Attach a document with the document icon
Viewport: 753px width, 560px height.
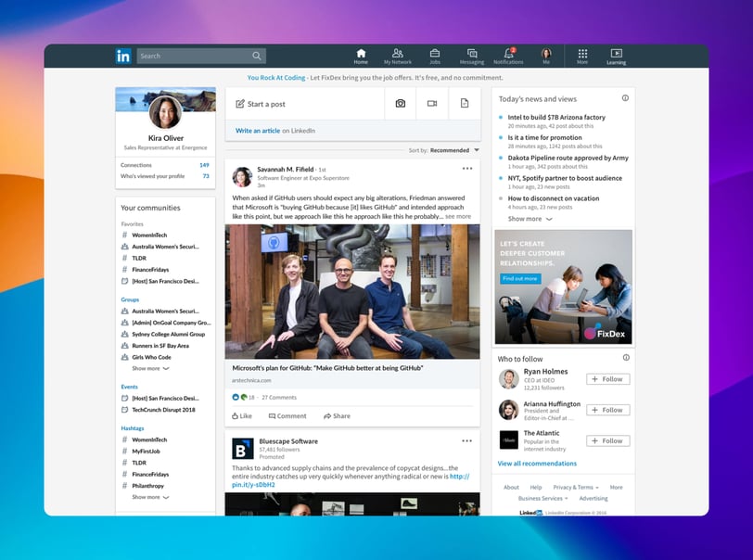point(465,104)
